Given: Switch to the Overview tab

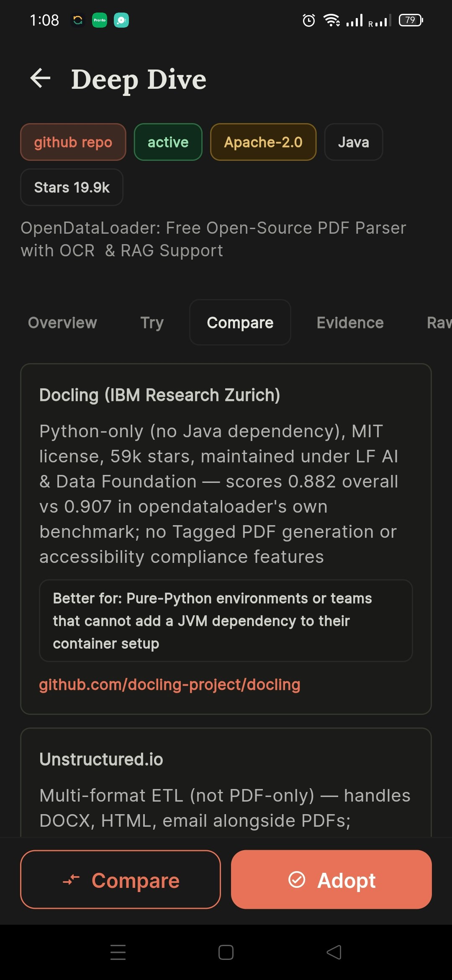Looking at the screenshot, I should [x=62, y=322].
